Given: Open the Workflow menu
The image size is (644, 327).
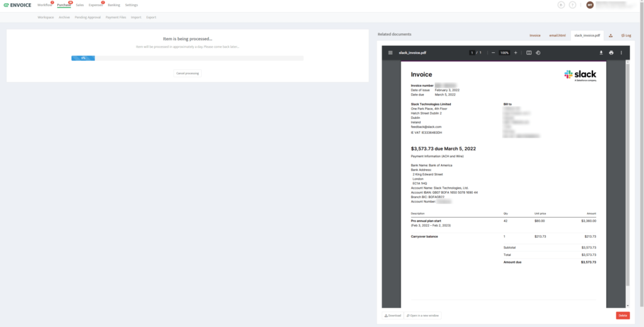Looking at the screenshot, I should 45,5.
